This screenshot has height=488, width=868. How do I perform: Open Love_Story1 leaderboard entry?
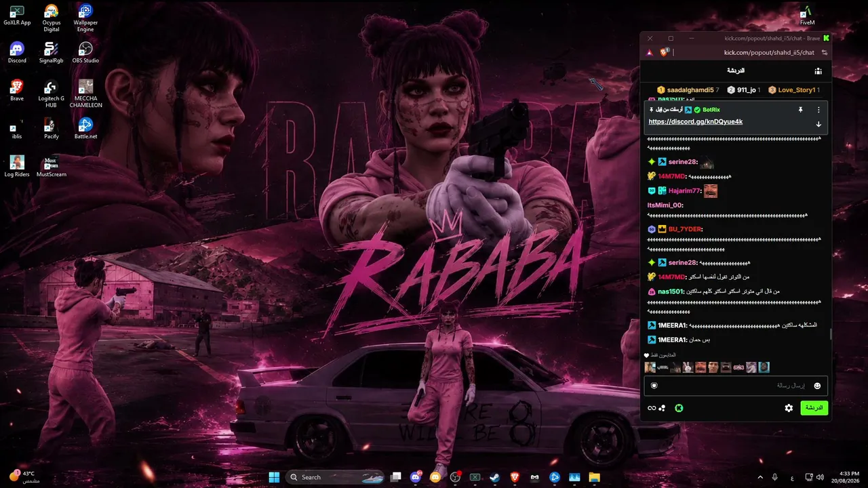(x=793, y=90)
